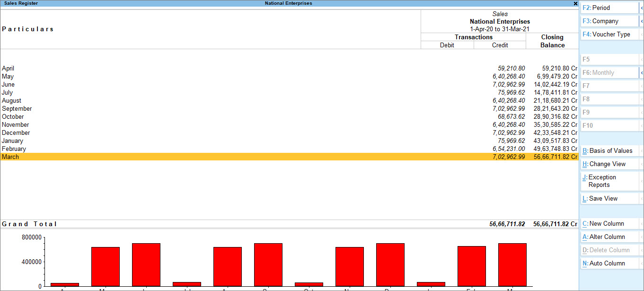Select F4 Voucher Type option
Viewport: 644px width, 291px height.
click(609, 35)
